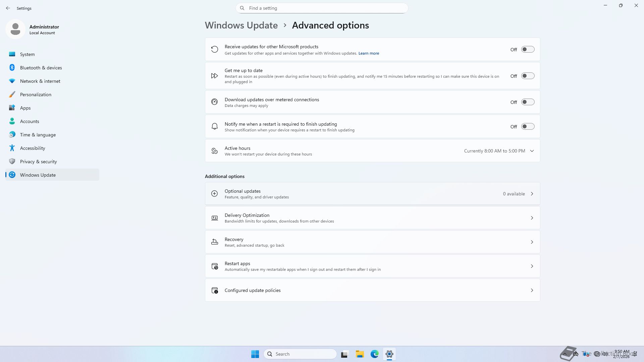
Task: Go back to Windows Update breadcrumb
Action: pyautogui.click(x=241, y=25)
